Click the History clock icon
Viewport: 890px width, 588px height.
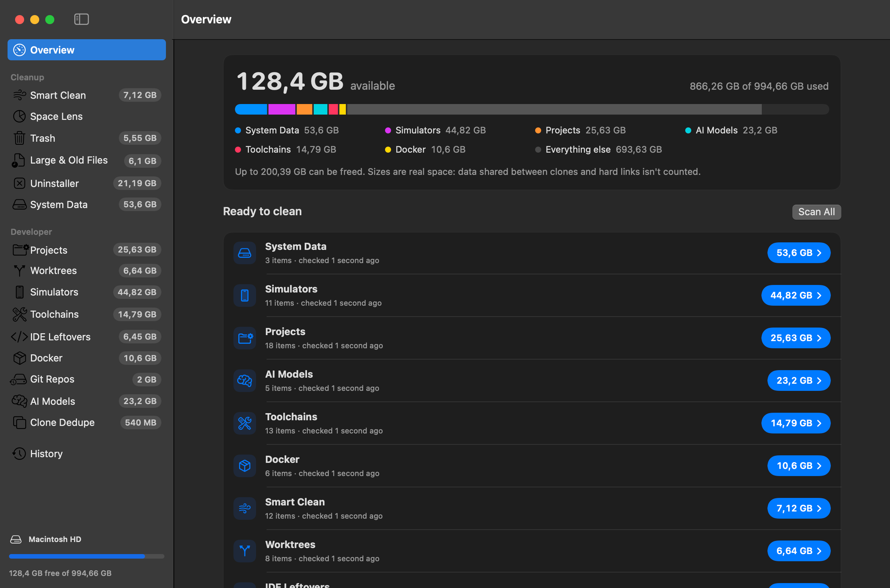(19, 454)
